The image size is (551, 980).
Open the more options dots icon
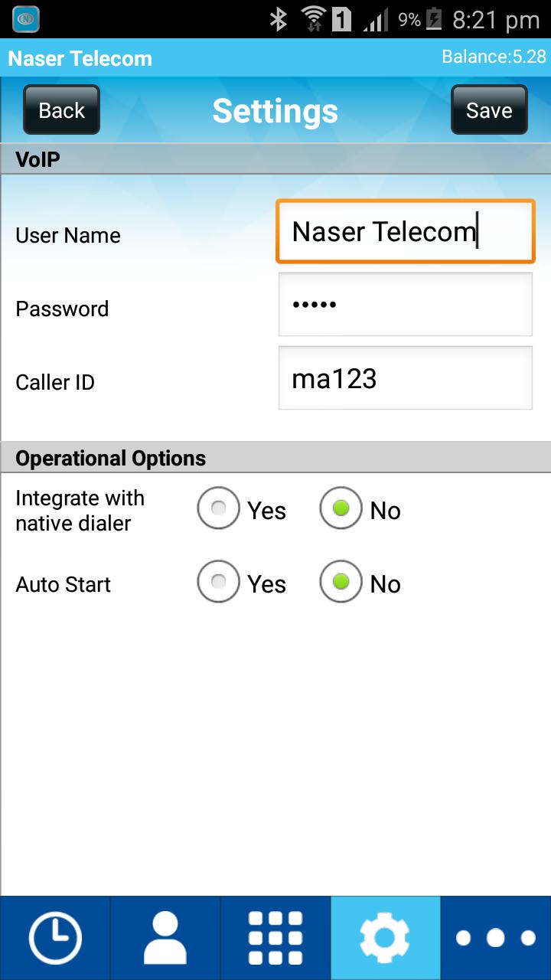point(495,936)
